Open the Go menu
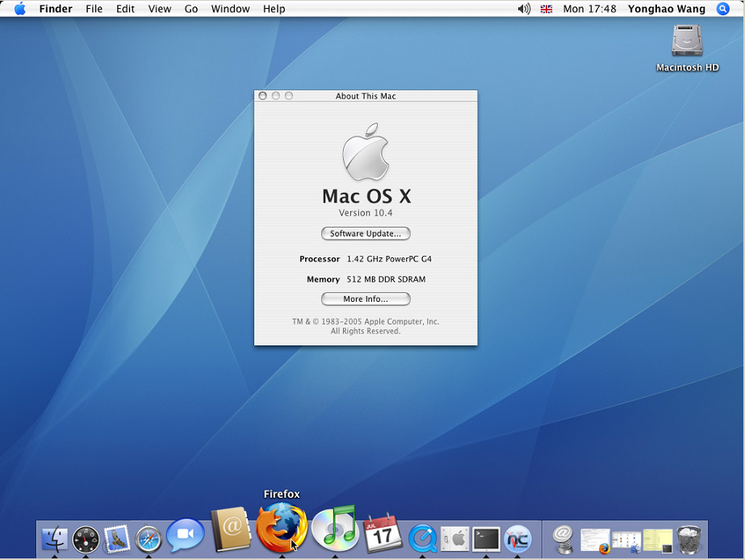This screenshot has width=745, height=560. [x=191, y=9]
